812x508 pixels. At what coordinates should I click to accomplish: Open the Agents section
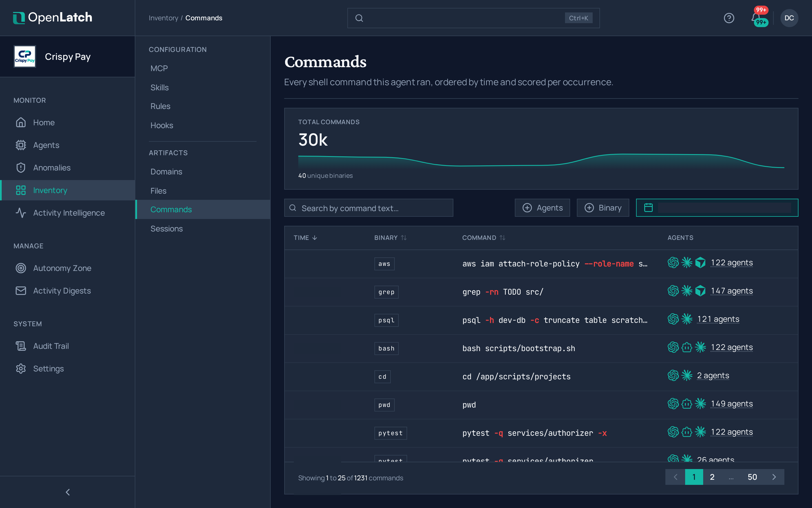[x=67, y=145]
